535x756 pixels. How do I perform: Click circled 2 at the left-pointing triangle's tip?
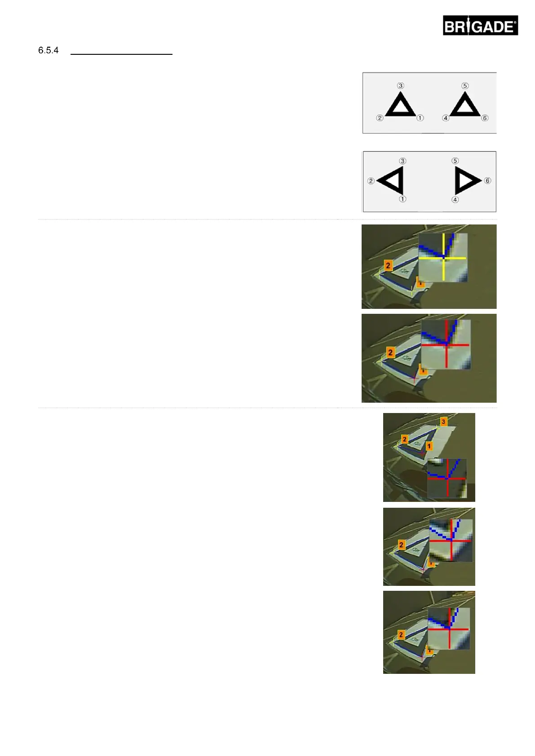click(x=371, y=181)
